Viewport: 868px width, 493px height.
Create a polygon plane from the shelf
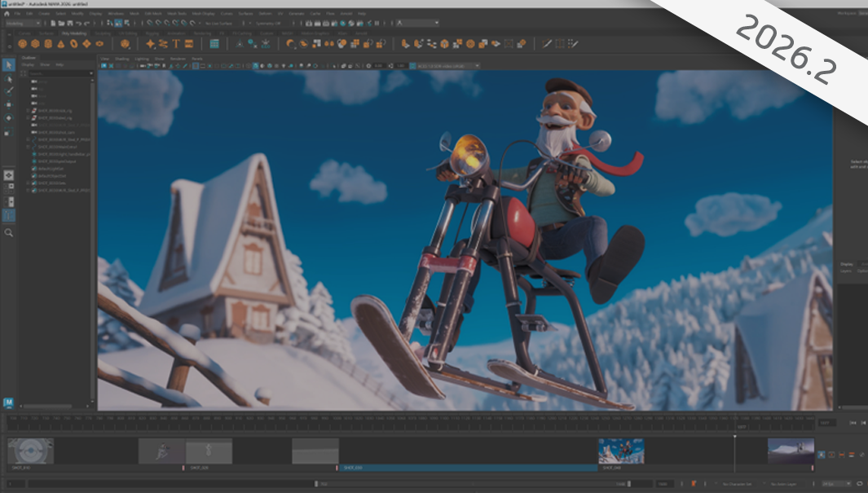pyautogui.click(x=87, y=44)
